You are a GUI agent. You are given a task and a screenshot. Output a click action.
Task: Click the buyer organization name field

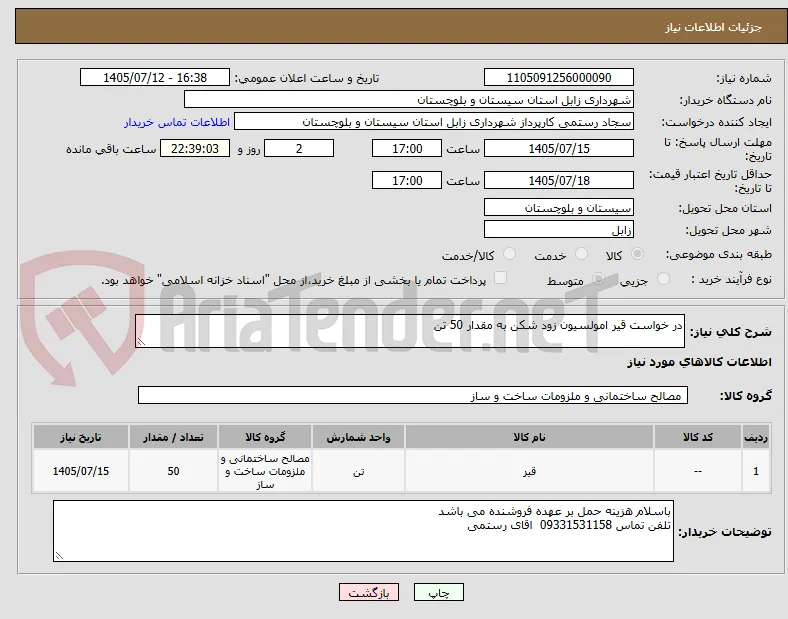(409, 99)
